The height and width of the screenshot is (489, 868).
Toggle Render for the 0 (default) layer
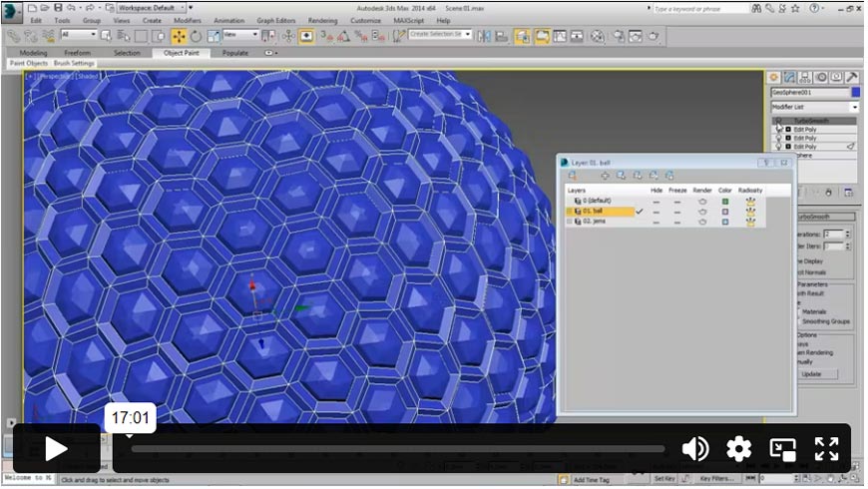coord(701,201)
